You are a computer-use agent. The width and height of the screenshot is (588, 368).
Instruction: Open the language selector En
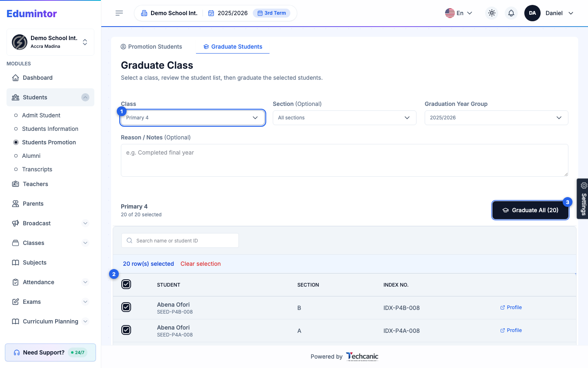pos(459,13)
